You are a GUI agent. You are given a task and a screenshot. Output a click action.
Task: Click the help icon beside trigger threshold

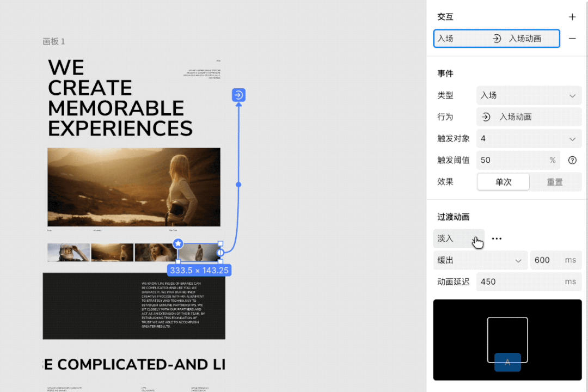572,160
